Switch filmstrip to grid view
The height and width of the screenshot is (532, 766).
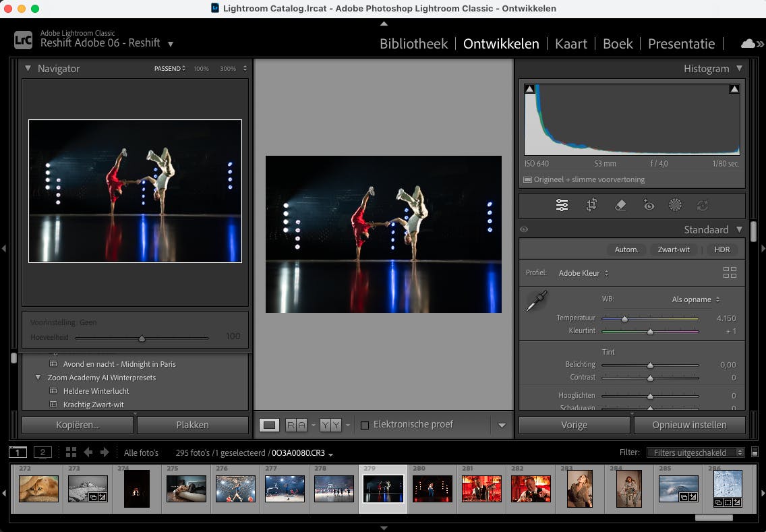point(72,452)
